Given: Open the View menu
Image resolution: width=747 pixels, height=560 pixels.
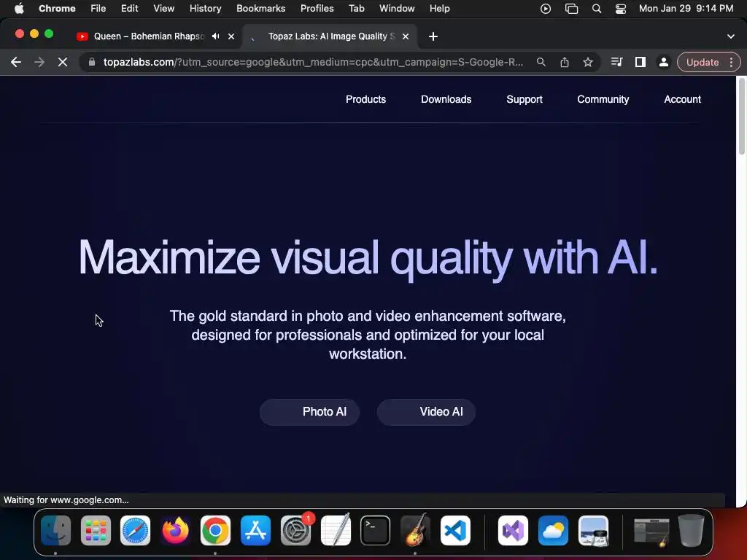Looking at the screenshot, I should 163,8.
